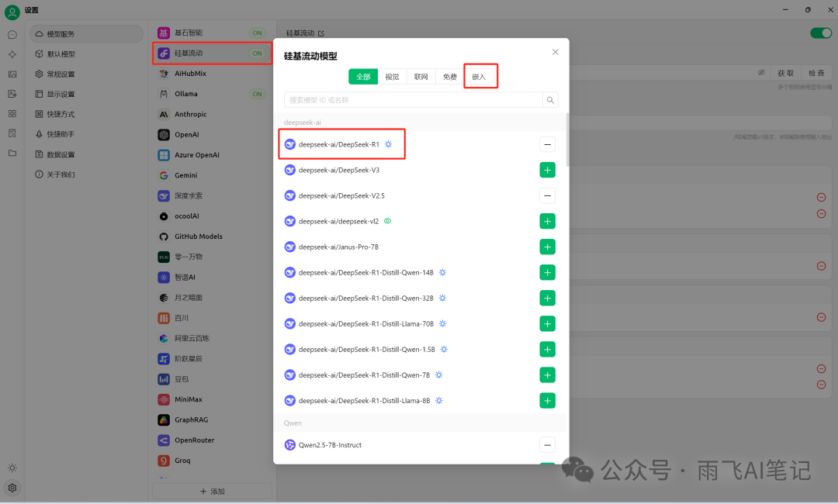Click the model ID search field
838x504 pixels.
coord(413,100)
